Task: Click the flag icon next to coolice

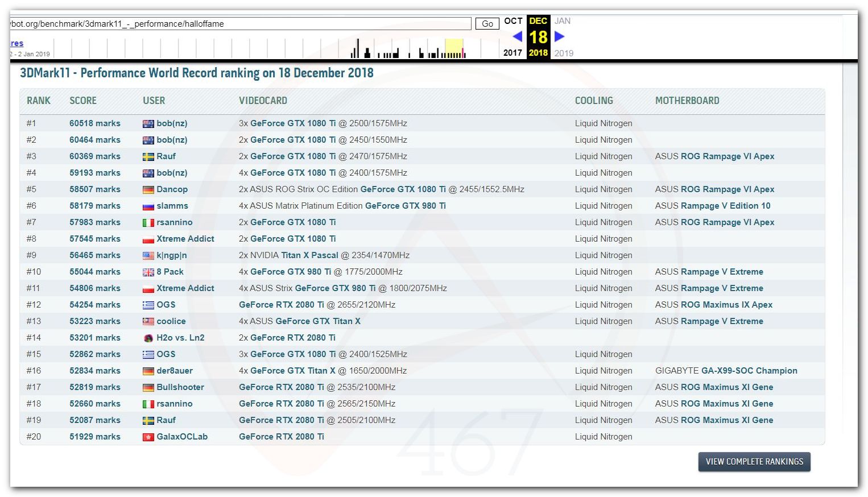Action: coord(148,322)
